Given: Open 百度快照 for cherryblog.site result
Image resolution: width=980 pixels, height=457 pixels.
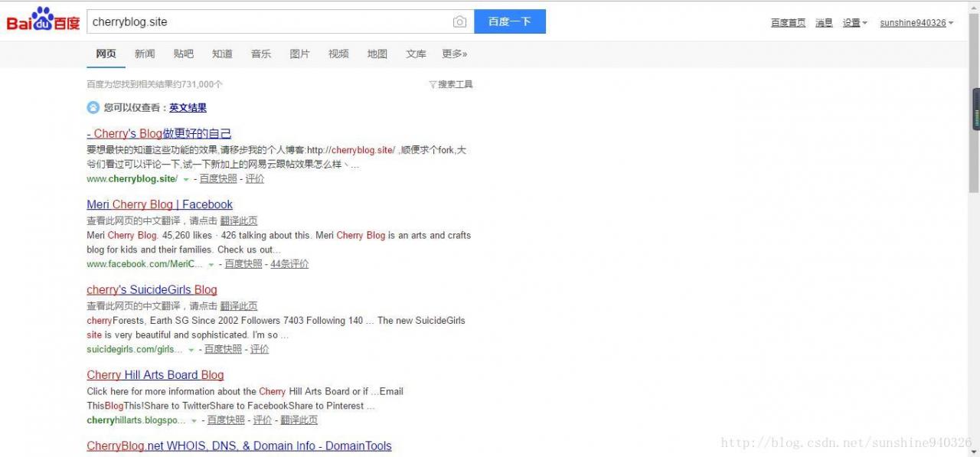Looking at the screenshot, I should (218, 179).
